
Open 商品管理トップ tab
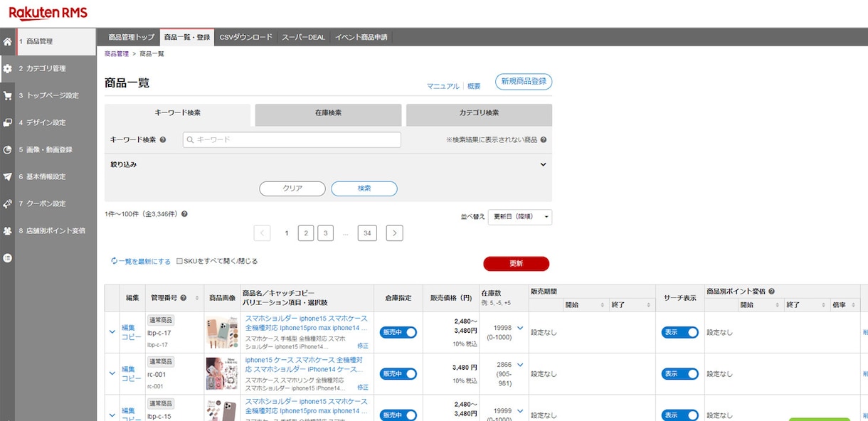(x=131, y=37)
